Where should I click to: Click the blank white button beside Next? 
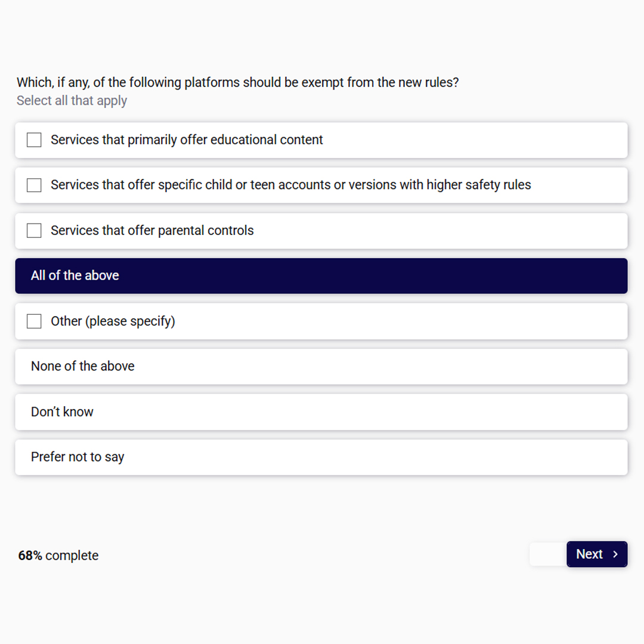pos(549,554)
